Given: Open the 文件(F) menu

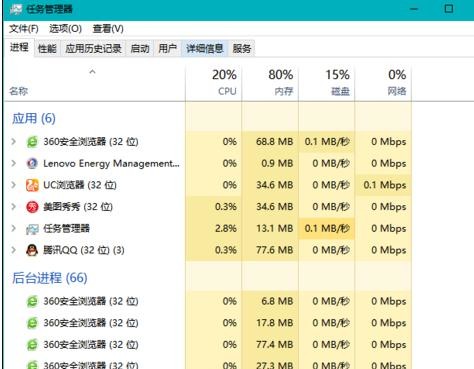Looking at the screenshot, I should tap(24, 29).
